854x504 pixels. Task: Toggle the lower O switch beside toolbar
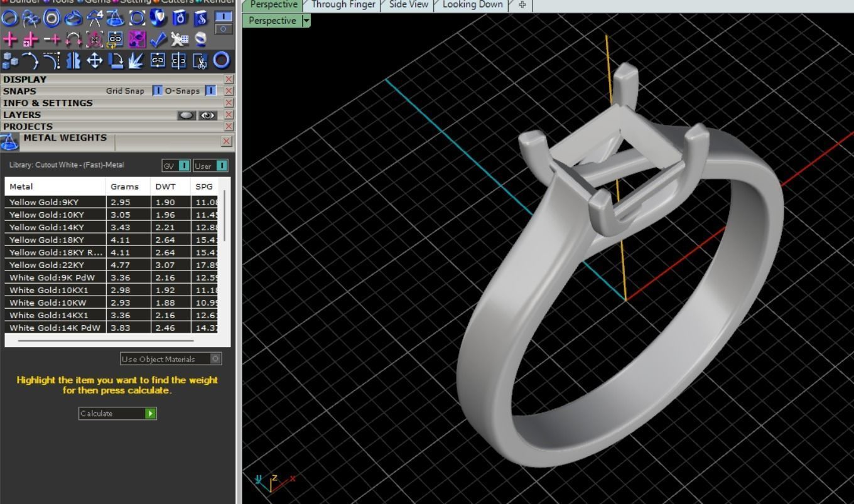[x=224, y=29]
